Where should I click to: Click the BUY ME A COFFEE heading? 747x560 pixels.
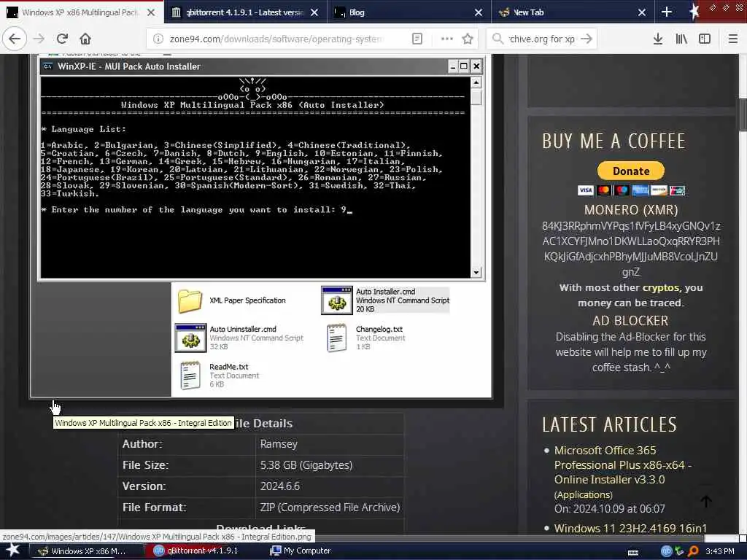614,141
